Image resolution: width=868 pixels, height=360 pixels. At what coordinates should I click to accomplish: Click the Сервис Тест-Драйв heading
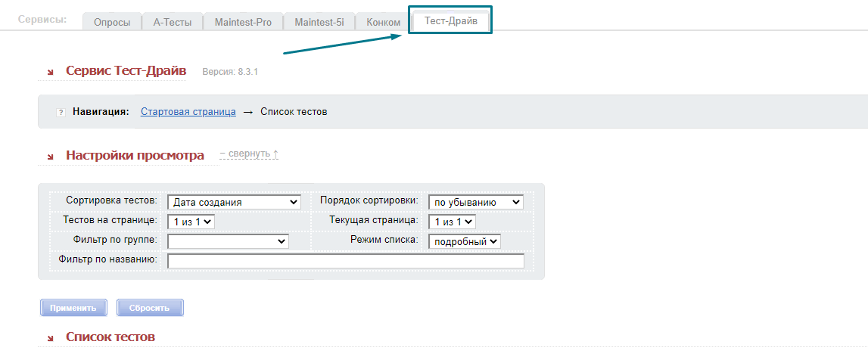126,71
